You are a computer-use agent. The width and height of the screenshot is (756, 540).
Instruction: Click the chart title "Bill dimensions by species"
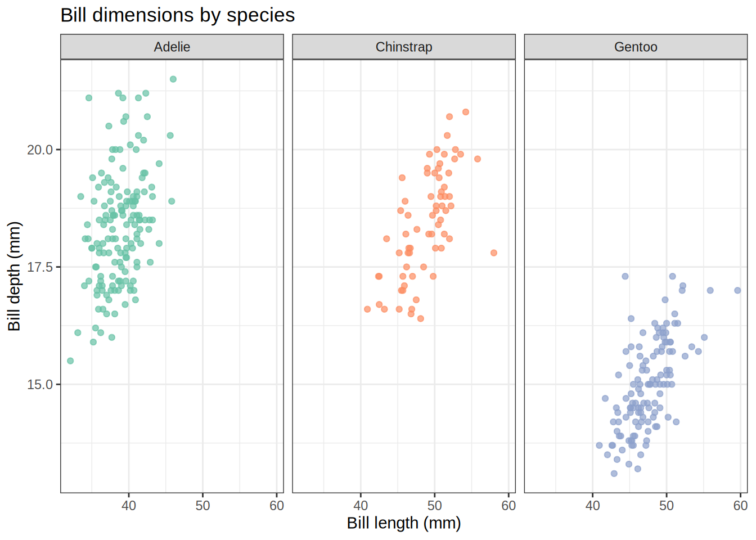pyautogui.click(x=177, y=15)
